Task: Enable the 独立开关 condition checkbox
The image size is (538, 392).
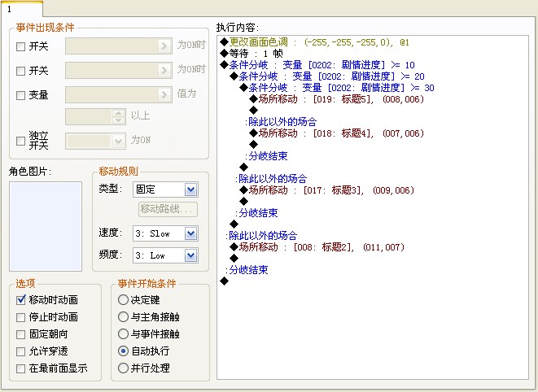Action: coord(21,141)
